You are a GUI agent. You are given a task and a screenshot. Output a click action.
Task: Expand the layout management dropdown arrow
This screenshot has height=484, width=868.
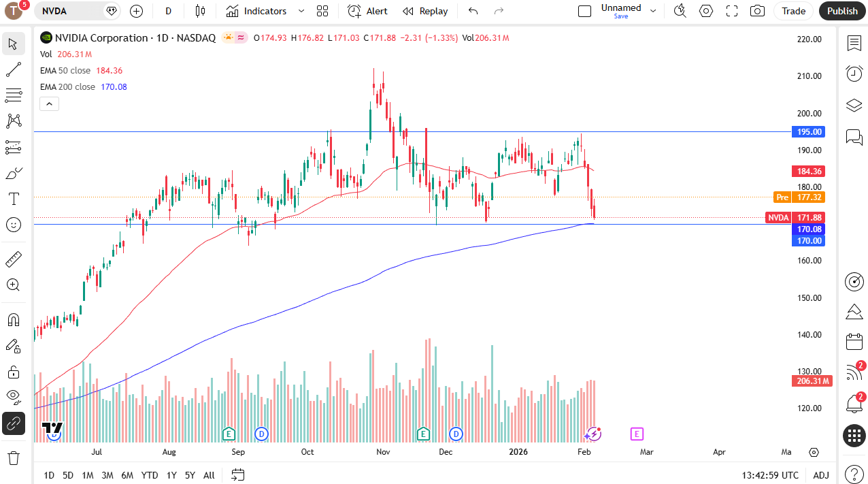pos(653,11)
